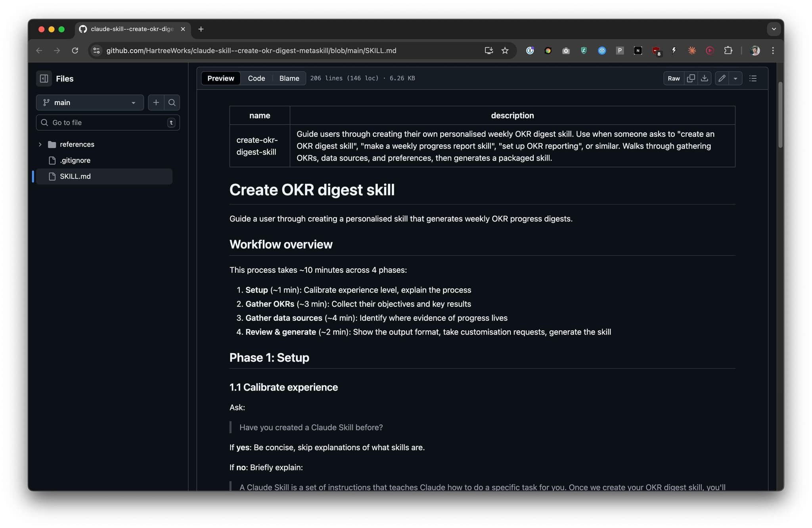The width and height of the screenshot is (812, 528).
Task: Open document outline list icon
Action: (x=753, y=78)
